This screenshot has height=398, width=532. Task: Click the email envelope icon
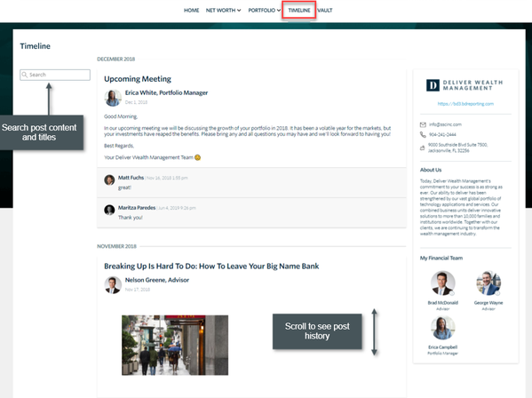point(423,124)
